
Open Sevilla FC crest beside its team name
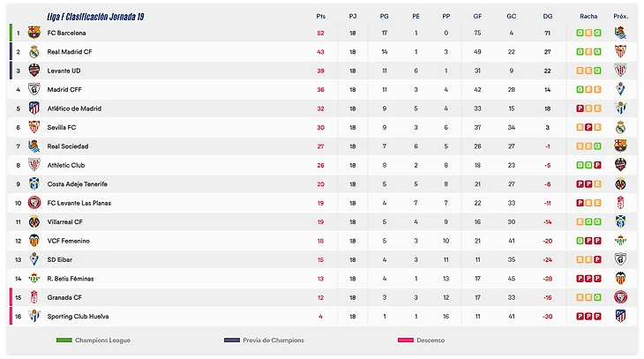34,127
